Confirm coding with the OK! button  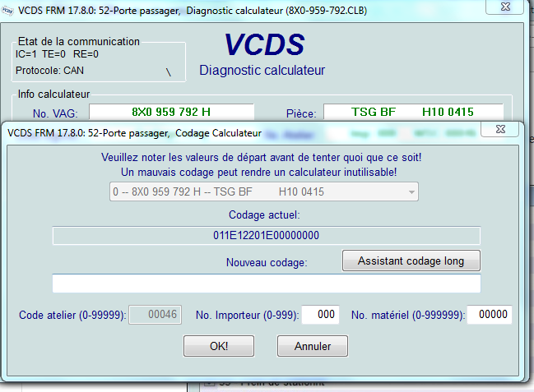pyautogui.click(x=219, y=346)
